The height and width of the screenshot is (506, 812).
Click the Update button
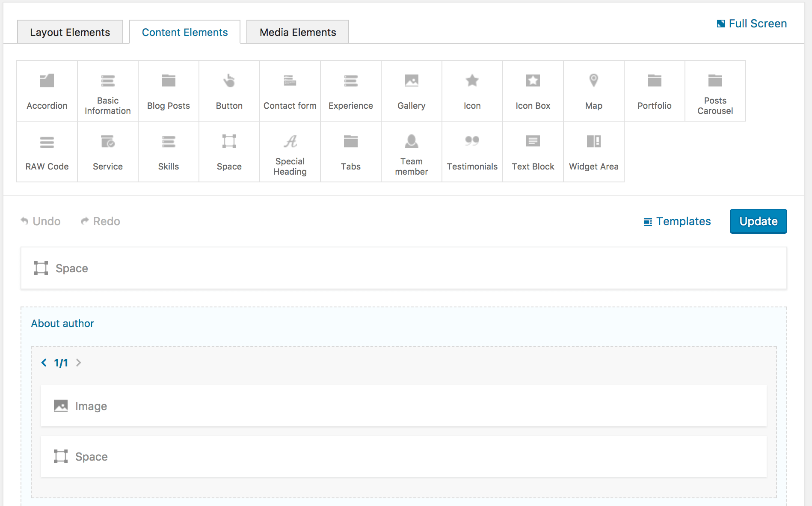(758, 221)
